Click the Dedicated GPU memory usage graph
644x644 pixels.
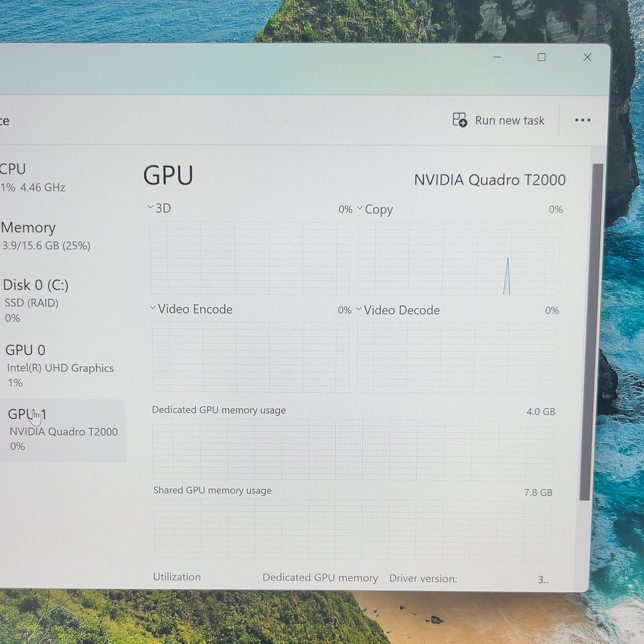353,449
